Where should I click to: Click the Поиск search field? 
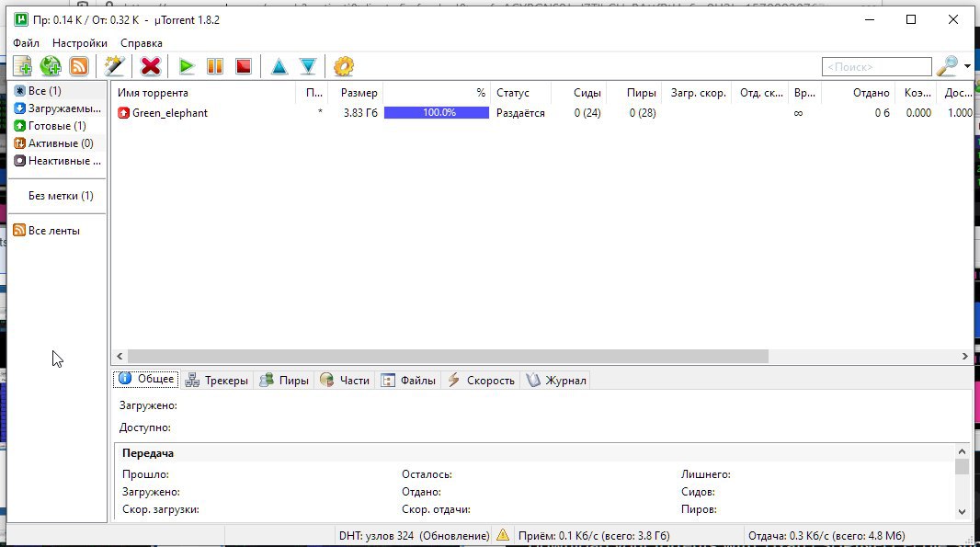coord(877,66)
